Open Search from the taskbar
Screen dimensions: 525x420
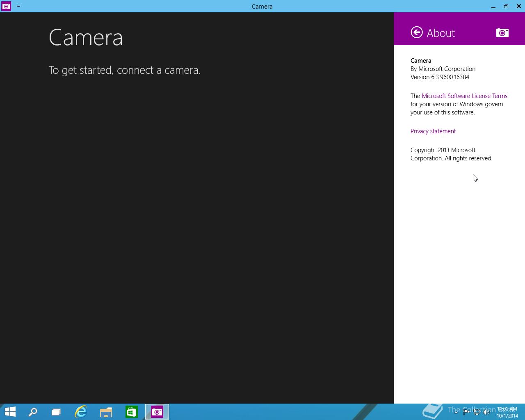point(33,412)
